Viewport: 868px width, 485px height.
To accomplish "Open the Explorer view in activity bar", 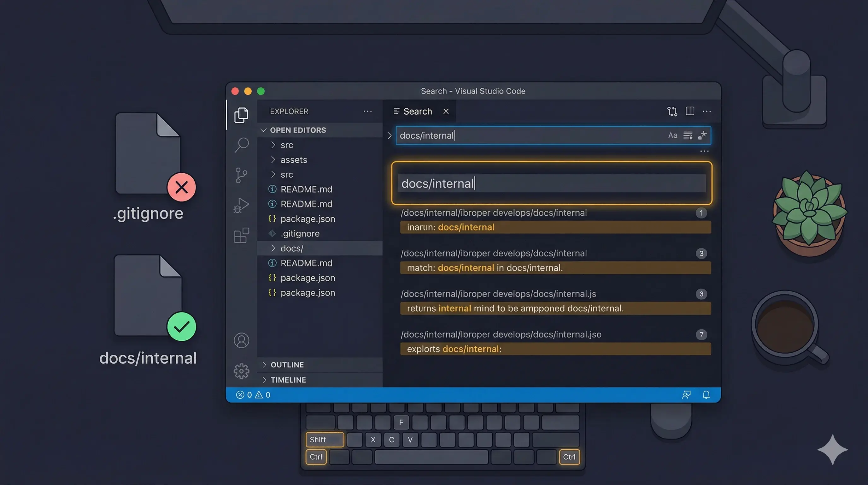I will point(241,115).
